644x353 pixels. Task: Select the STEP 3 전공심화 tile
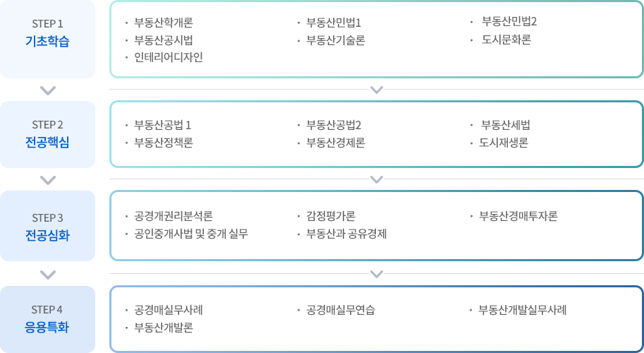[x=48, y=226]
